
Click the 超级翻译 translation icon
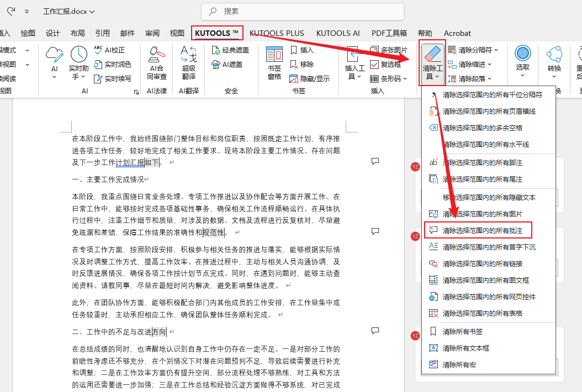(188, 62)
